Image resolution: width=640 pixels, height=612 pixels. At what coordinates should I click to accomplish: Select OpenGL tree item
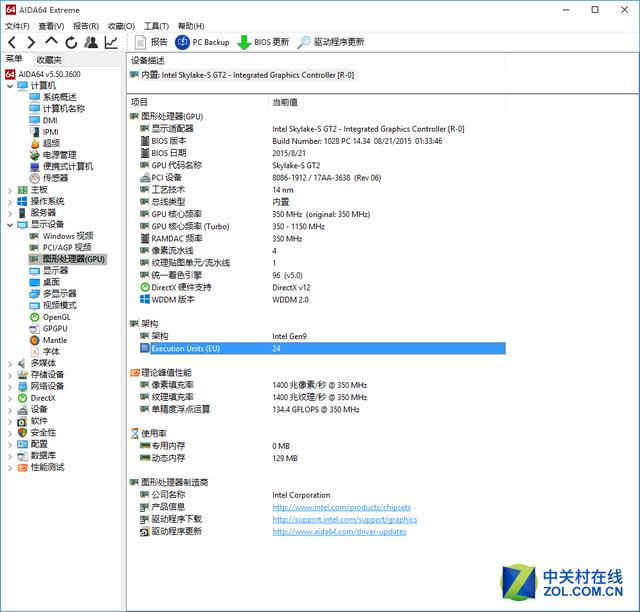coord(50,317)
